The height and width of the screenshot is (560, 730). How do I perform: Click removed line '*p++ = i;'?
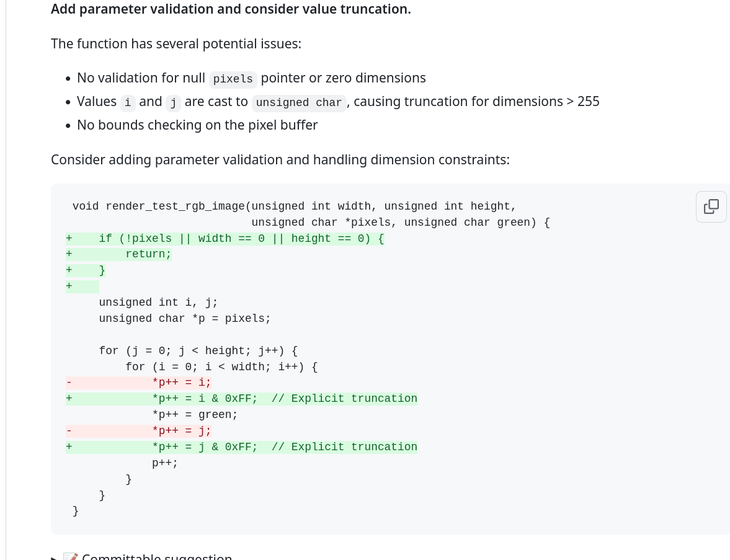(x=138, y=383)
